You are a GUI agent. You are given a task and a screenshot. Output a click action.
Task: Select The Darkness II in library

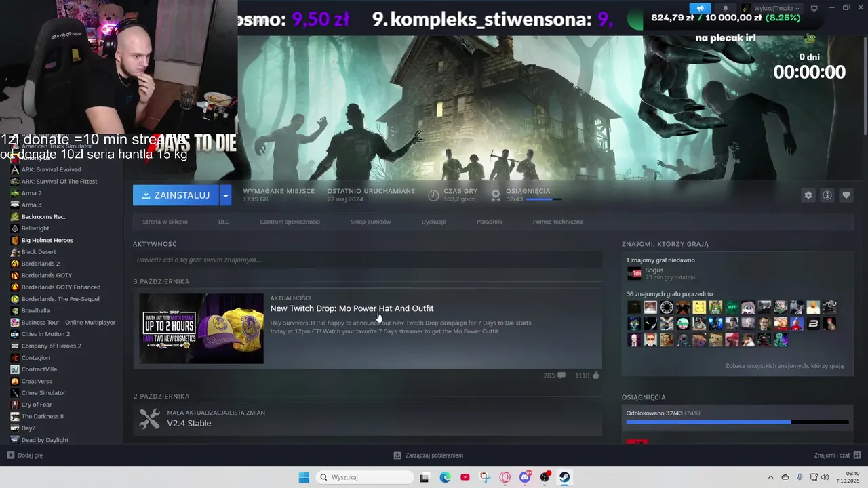[42, 416]
